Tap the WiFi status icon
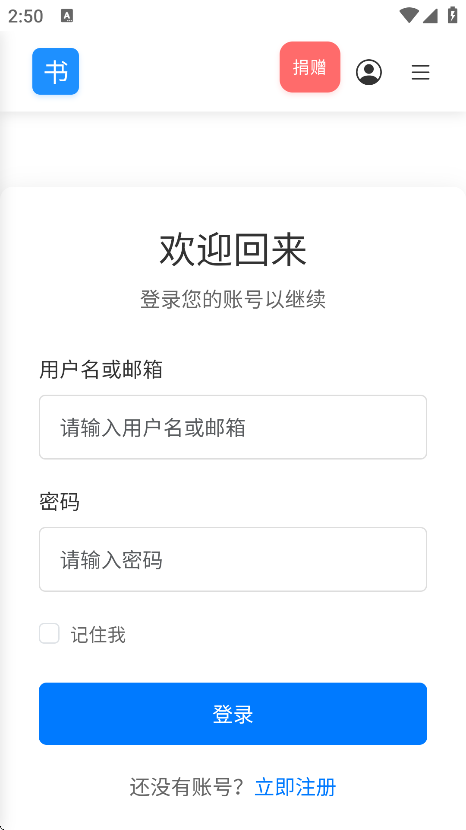This screenshot has width=466, height=830. (408, 15)
